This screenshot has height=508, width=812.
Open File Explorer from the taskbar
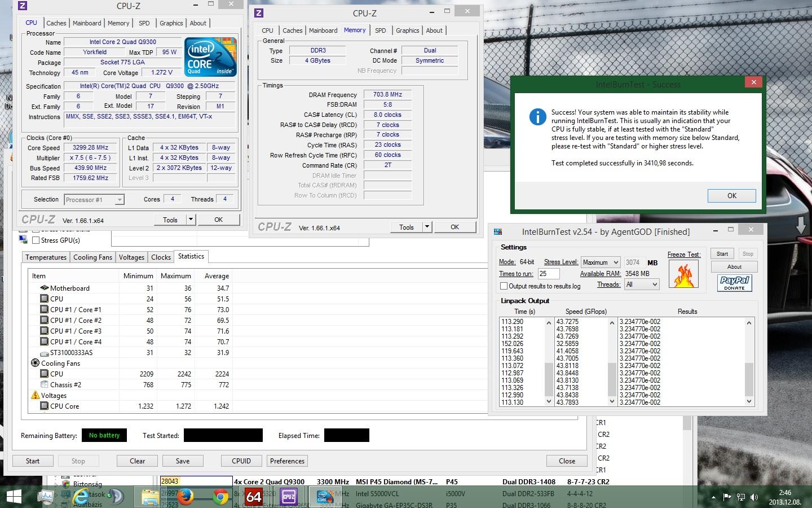150,497
